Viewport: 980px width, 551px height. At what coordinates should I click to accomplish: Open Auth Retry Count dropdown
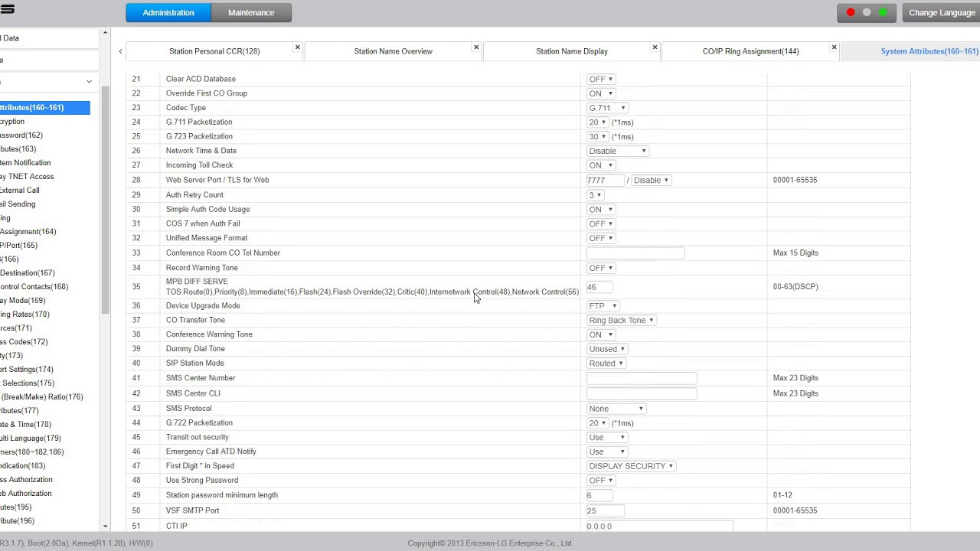tap(595, 195)
